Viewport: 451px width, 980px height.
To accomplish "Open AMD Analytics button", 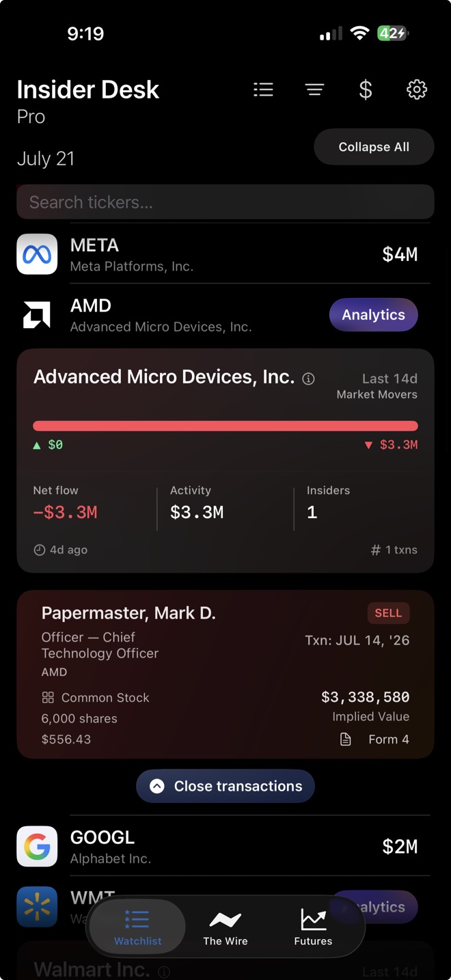I will pyautogui.click(x=374, y=314).
